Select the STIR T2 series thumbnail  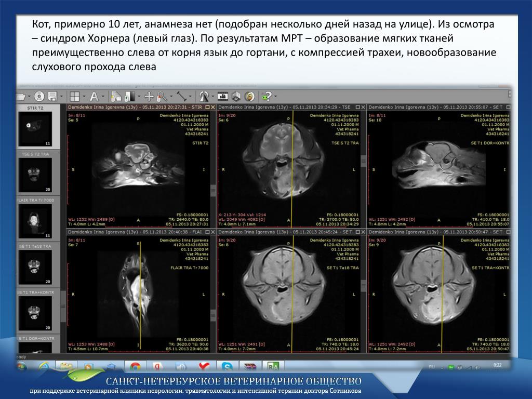(x=35, y=129)
